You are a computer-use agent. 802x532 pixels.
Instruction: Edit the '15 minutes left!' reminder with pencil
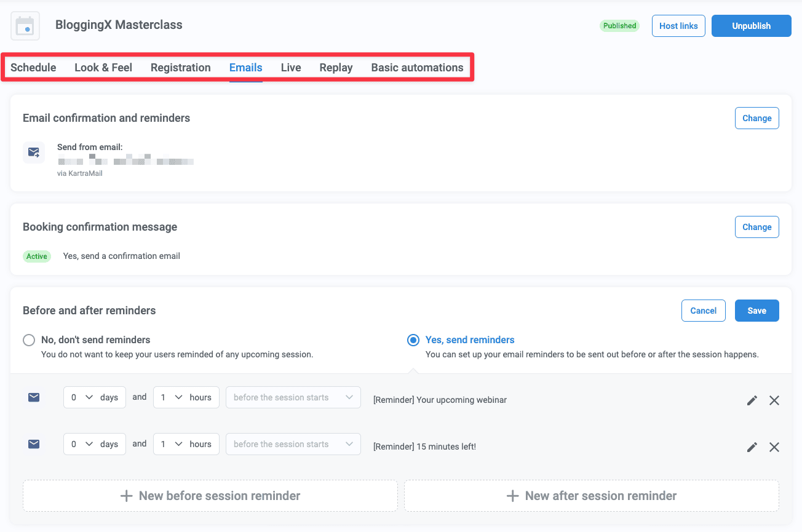coord(752,447)
